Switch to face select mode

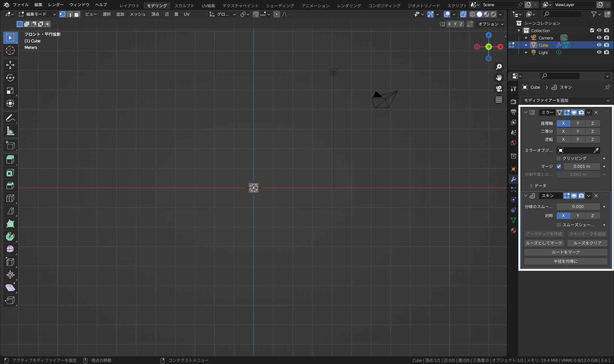pyautogui.click(x=77, y=14)
